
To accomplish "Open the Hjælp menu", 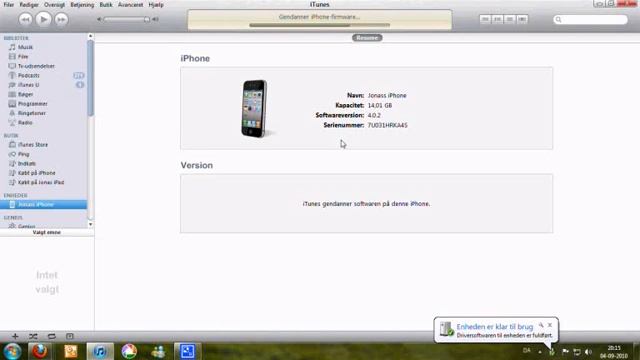I will [156, 5].
